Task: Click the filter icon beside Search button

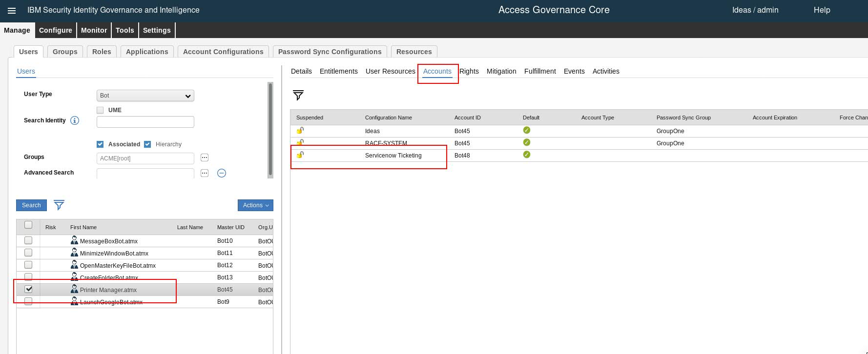Action: point(59,205)
